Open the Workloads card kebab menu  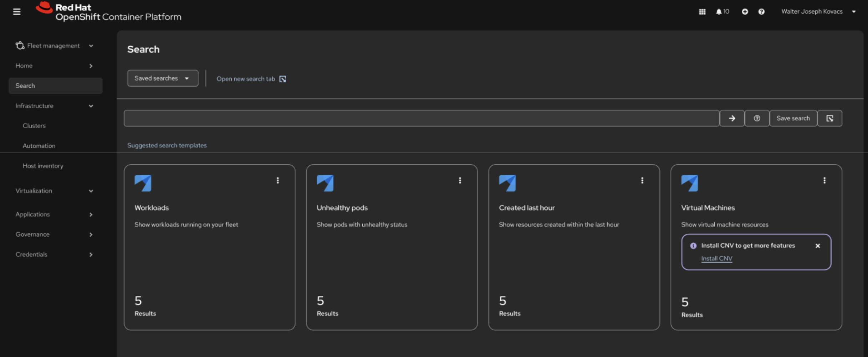tap(277, 181)
